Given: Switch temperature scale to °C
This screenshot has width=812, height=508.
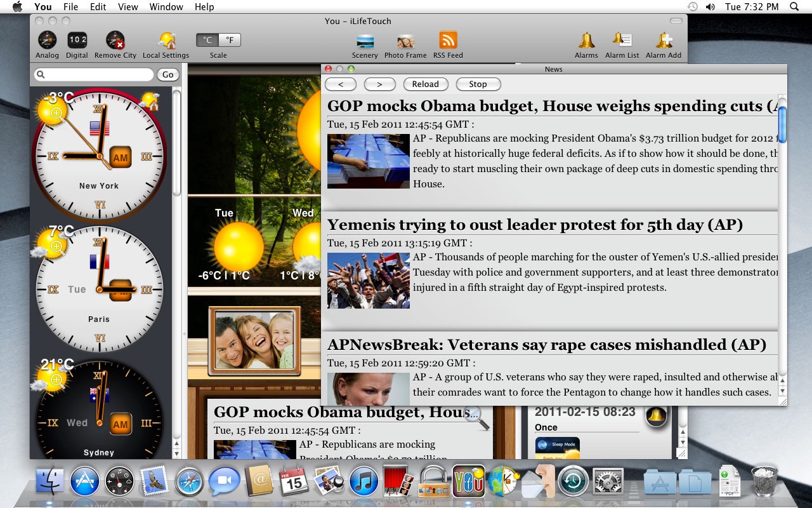Looking at the screenshot, I should pos(207,40).
